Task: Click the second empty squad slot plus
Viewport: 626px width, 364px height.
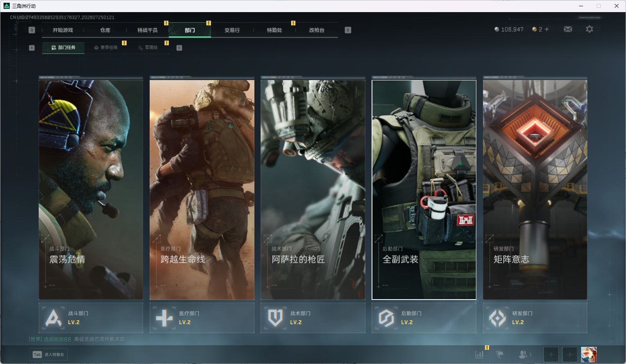Action: pos(570,355)
